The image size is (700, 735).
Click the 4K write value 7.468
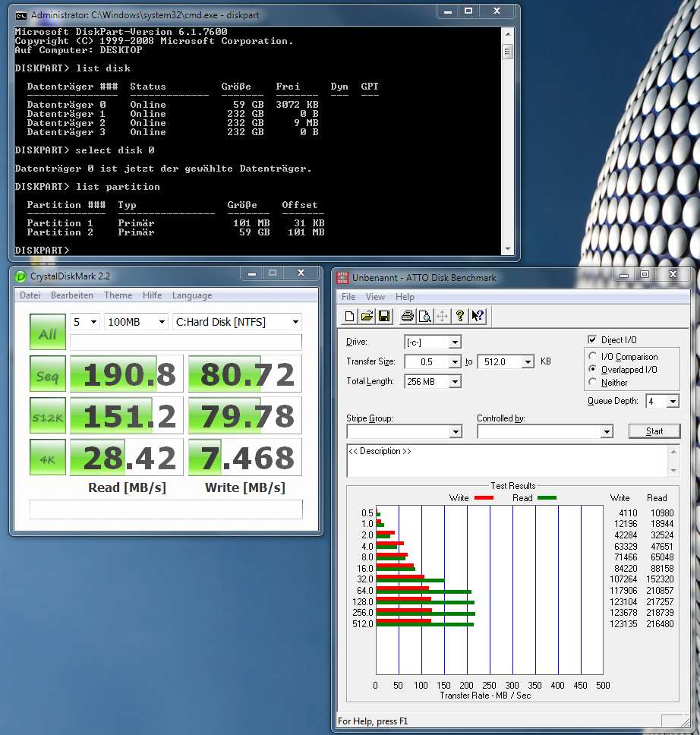(244, 457)
